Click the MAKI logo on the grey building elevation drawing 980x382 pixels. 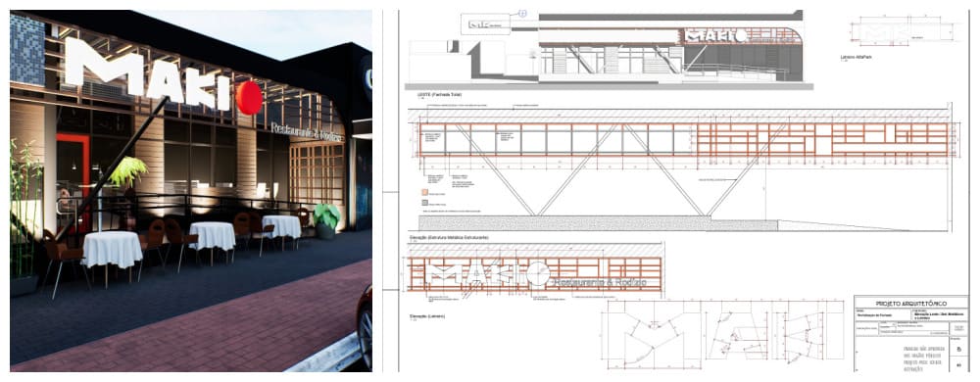tap(715, 36)
